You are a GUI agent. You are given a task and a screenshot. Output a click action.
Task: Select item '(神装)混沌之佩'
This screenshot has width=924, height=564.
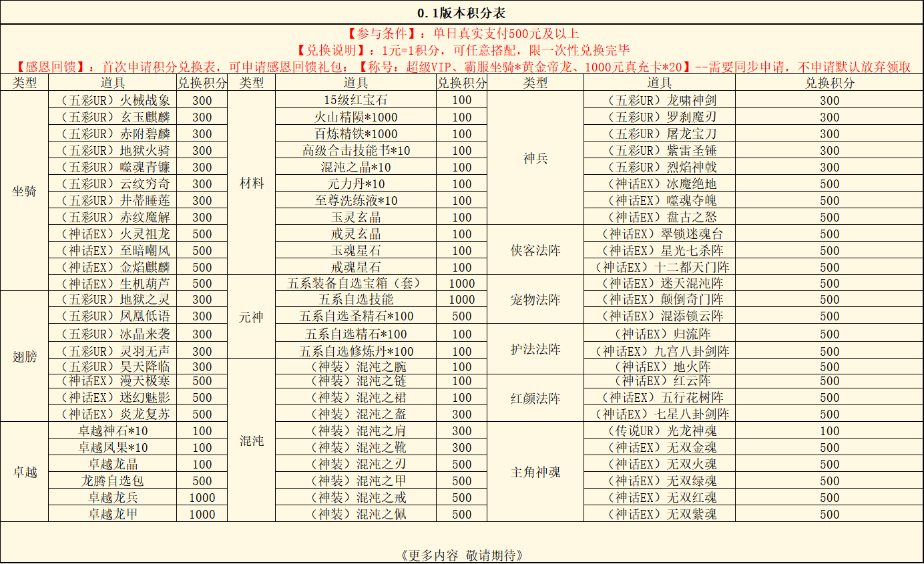(356, 514)
